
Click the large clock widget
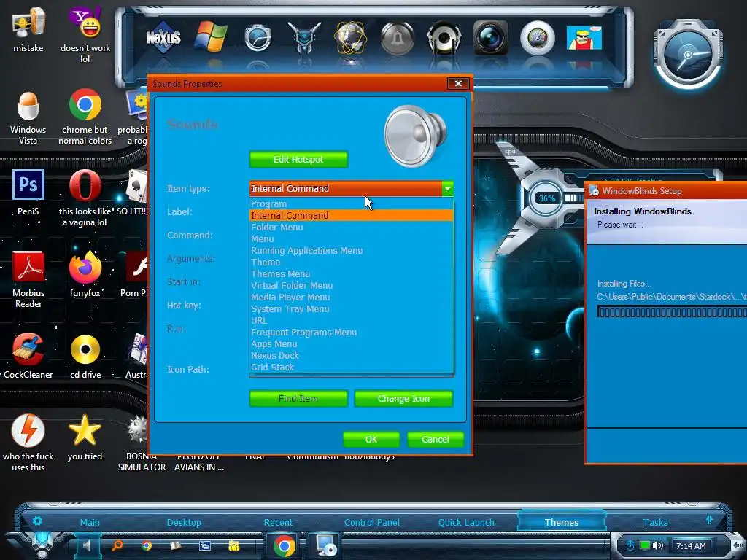(x=687, y=55)
